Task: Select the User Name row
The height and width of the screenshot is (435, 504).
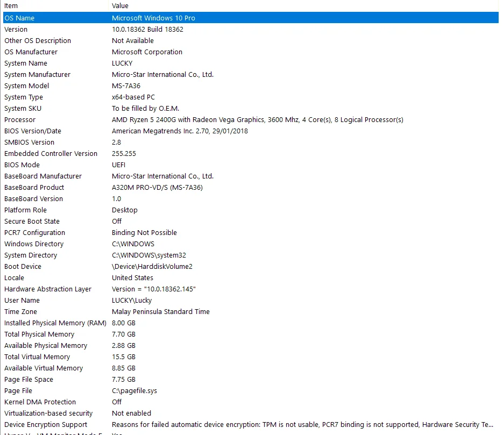Action: (x=251, y=301)
